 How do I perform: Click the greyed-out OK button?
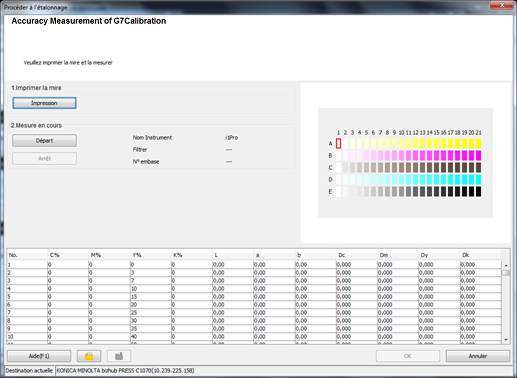408,356
